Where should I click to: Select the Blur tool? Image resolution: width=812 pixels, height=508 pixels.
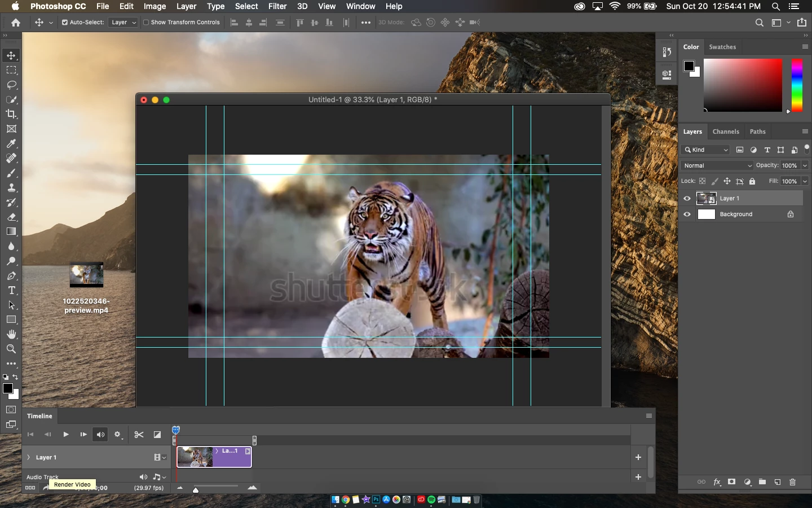point(11,246)
